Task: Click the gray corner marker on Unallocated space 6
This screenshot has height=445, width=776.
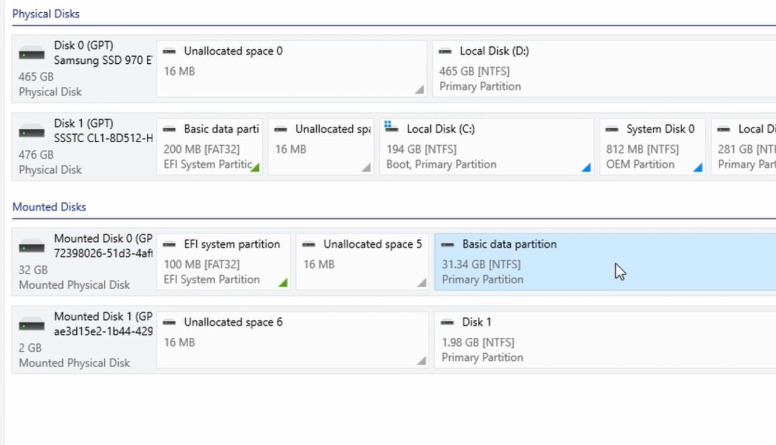Action: coord(422,360)
